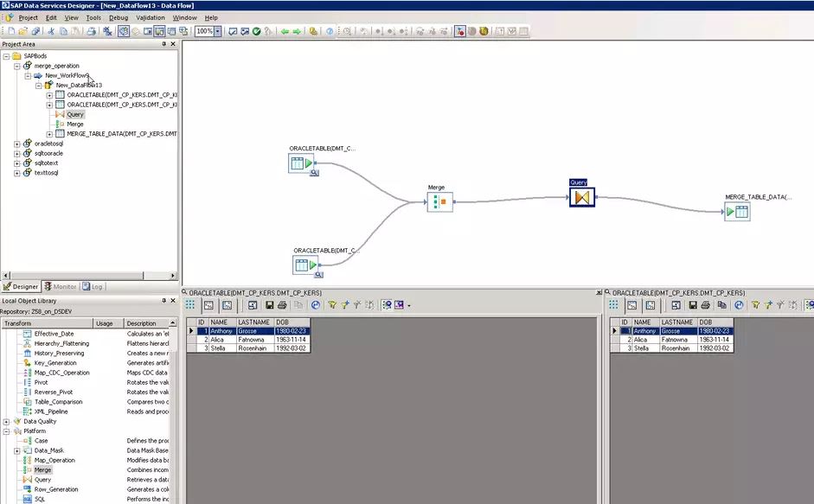The height and width of the screenshot is (504, 814).
Task: Click Save icon in left data viewer toolbar
Action: tap(269, 305)
